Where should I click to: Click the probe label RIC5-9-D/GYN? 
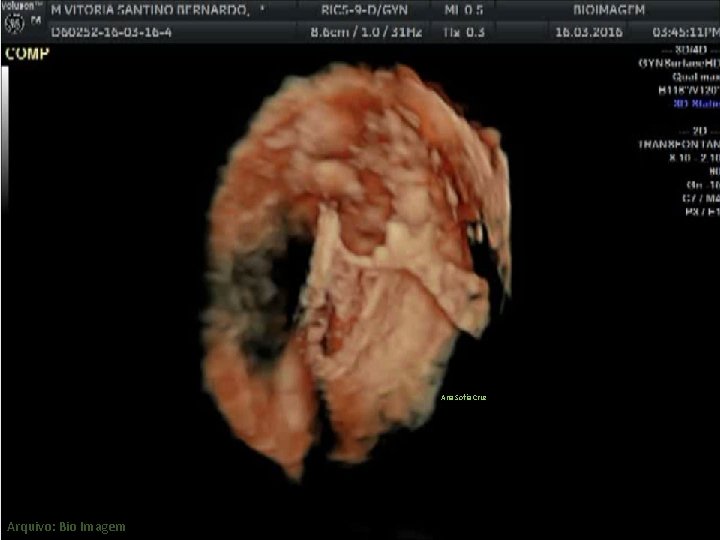pos(363,10)
